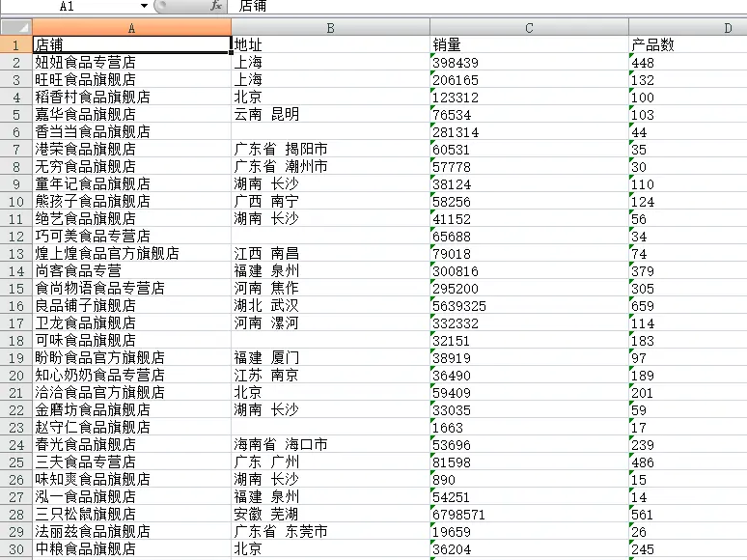This screenshot has height=560, width=747.
Task: Click empty address cell of 香当当食品旗舰店
Action: tap(331, 131)
